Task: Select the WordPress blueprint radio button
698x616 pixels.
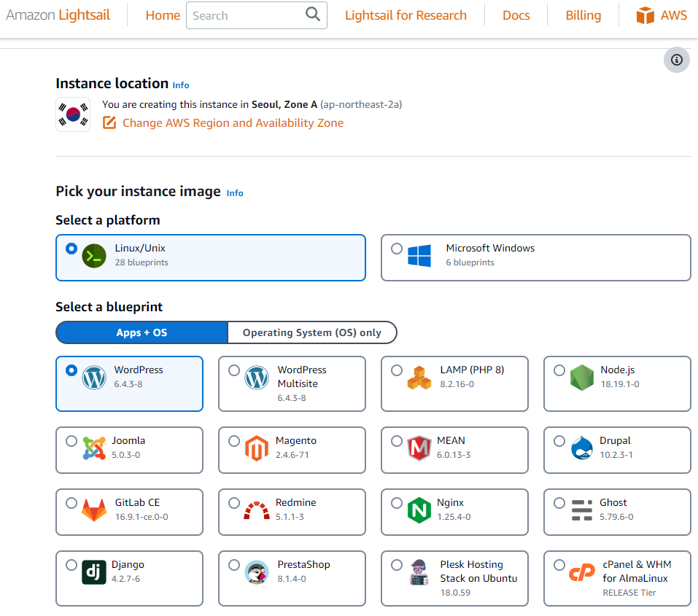Action: click(71, 370)
